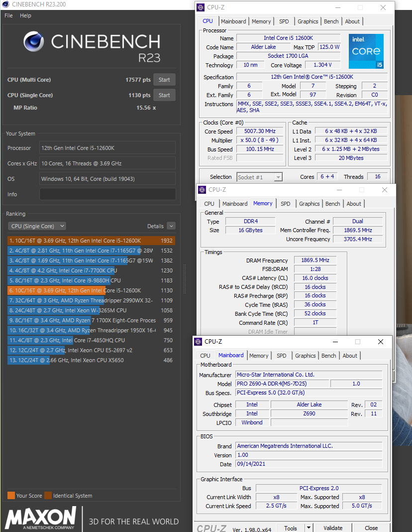This screenshot has width=412, height=532.
Task: Click the DRAM Frequency value 1869.5 MHz
Action: pyautogui.click(x=315, y=260)
